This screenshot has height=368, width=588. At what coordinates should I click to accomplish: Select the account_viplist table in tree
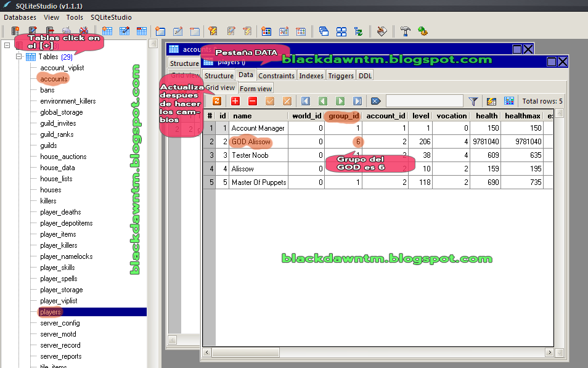[62, 68]
